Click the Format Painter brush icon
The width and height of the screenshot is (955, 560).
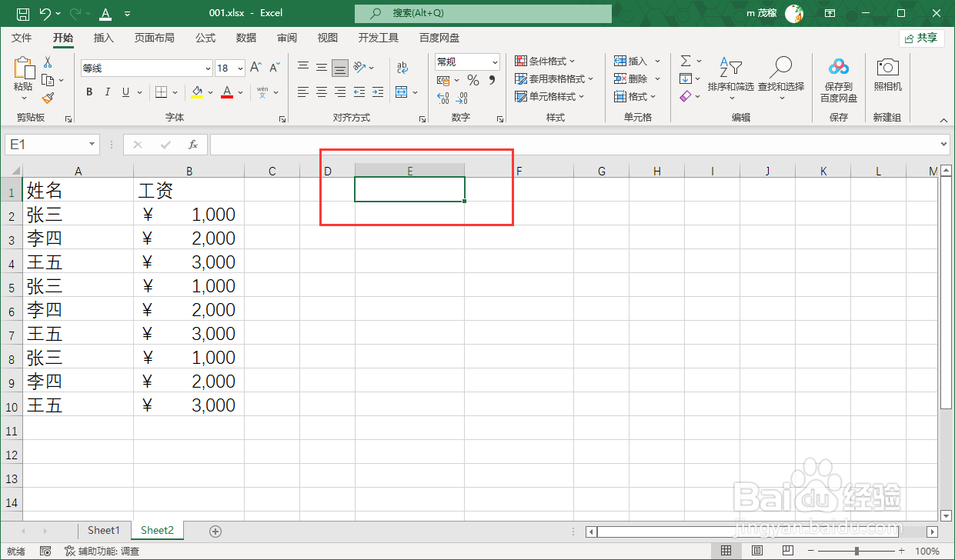(x=48, y=98)
